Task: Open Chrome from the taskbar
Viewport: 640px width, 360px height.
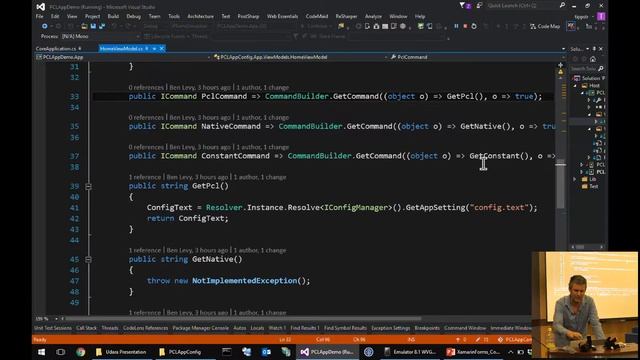Action: (80, 352)
